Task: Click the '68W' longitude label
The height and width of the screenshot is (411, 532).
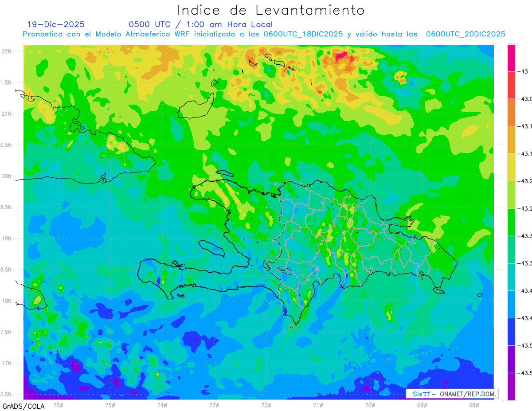Action: pos(474,405)
